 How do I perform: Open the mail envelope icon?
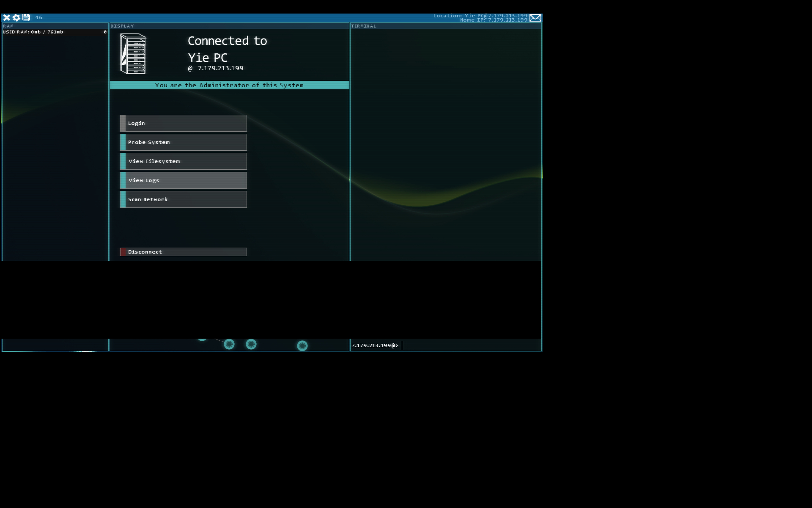[535, 18]
